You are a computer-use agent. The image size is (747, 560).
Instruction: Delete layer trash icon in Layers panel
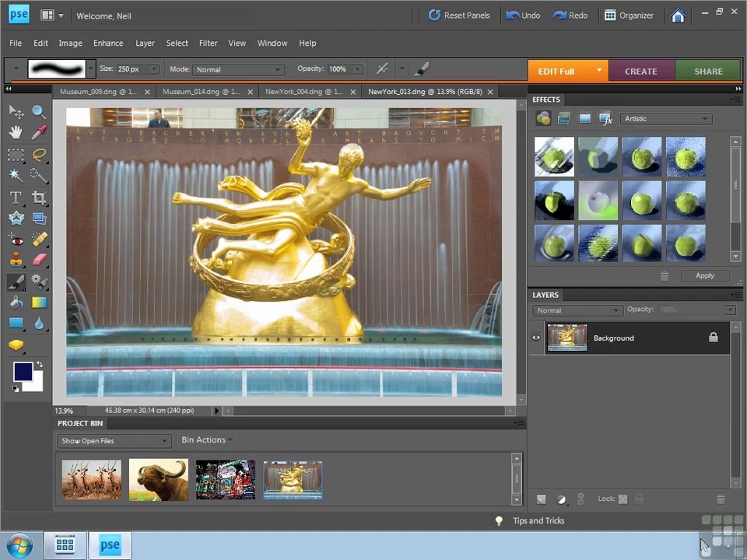click(x=721, y=499)
